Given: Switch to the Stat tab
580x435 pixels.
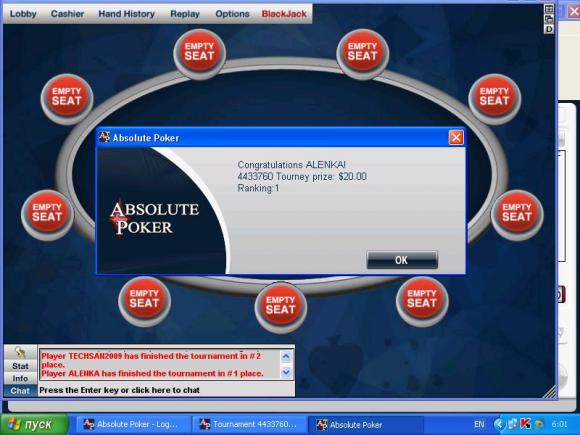Looking at the screenshot, I should coord(20,366).
